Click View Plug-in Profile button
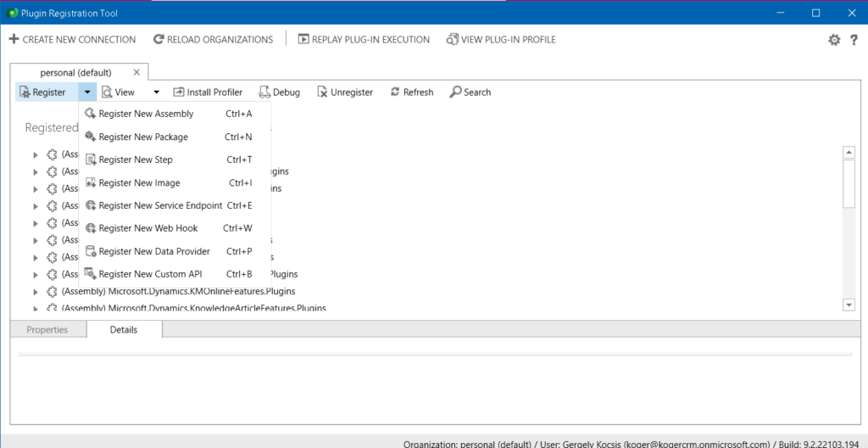 click(x=501, y=39)
